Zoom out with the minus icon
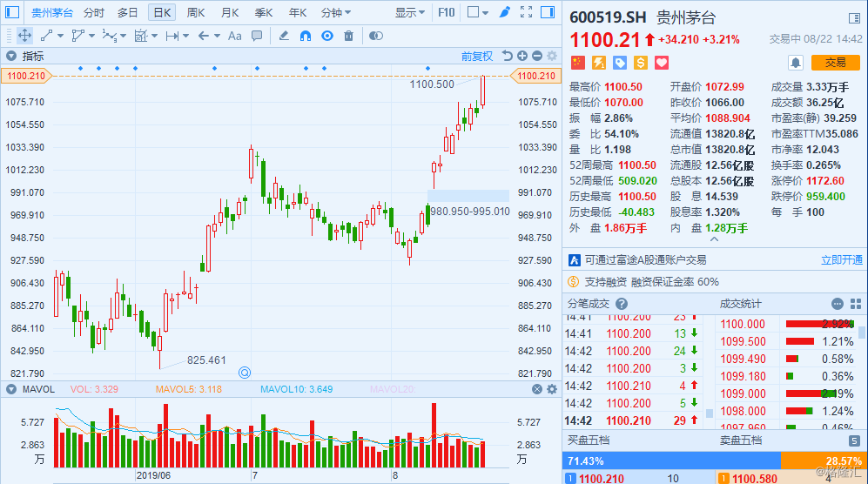 (537, 56)
